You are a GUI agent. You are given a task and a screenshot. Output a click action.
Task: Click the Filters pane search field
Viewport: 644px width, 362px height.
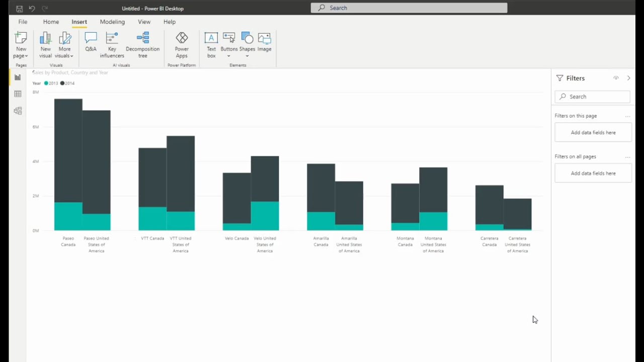[x=593, y=97]
